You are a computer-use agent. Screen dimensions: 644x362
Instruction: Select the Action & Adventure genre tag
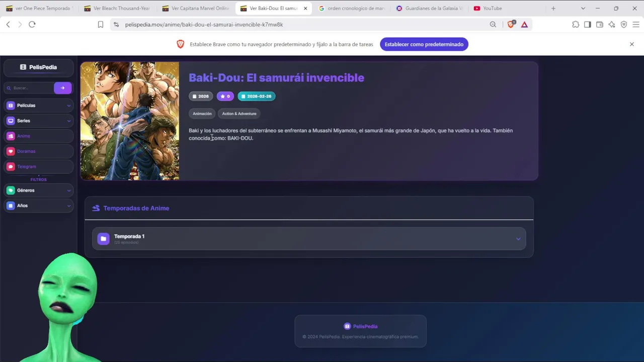pos(239,114)
